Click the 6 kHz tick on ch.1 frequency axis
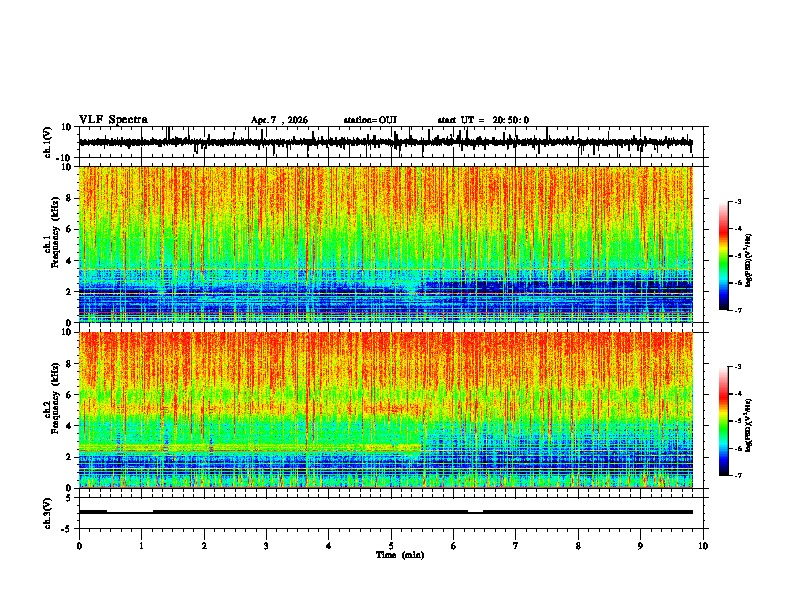This screenshot has width=792, height=612. click(x=69, y=229)
